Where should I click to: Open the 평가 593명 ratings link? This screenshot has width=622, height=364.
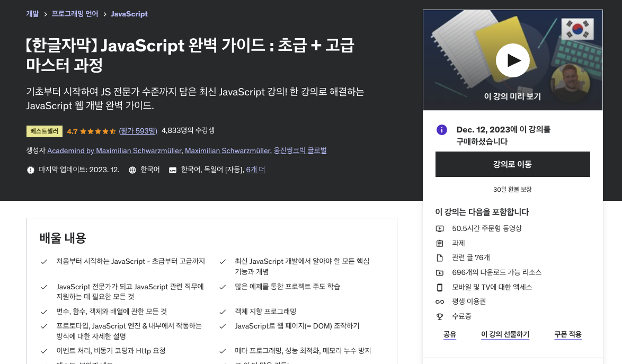(138, 130)
